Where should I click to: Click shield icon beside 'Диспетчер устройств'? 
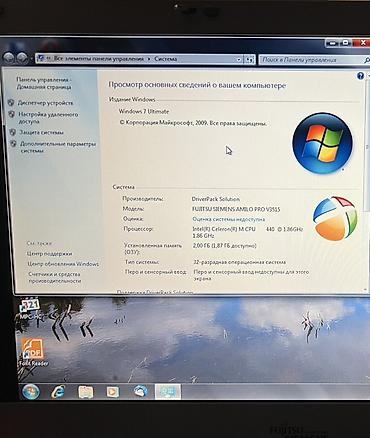pos(11,103)
